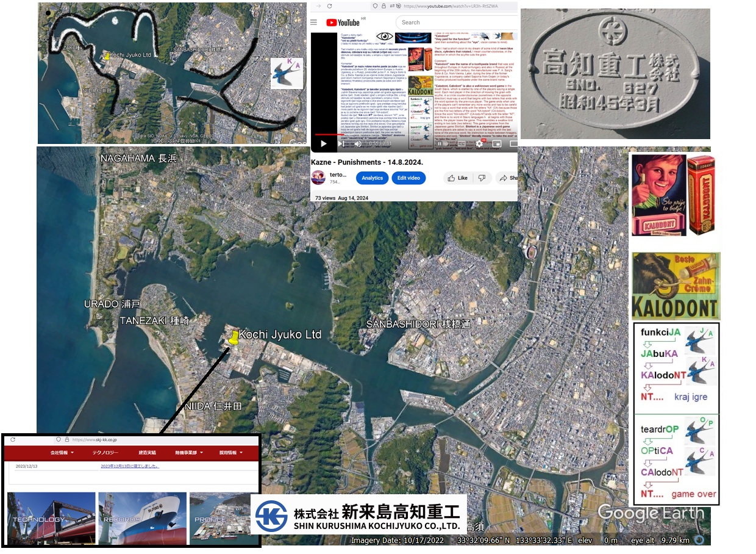
Task: Click the reload icon in the skj-kk.co.jp browser
Action: click(x=13, y=439)
